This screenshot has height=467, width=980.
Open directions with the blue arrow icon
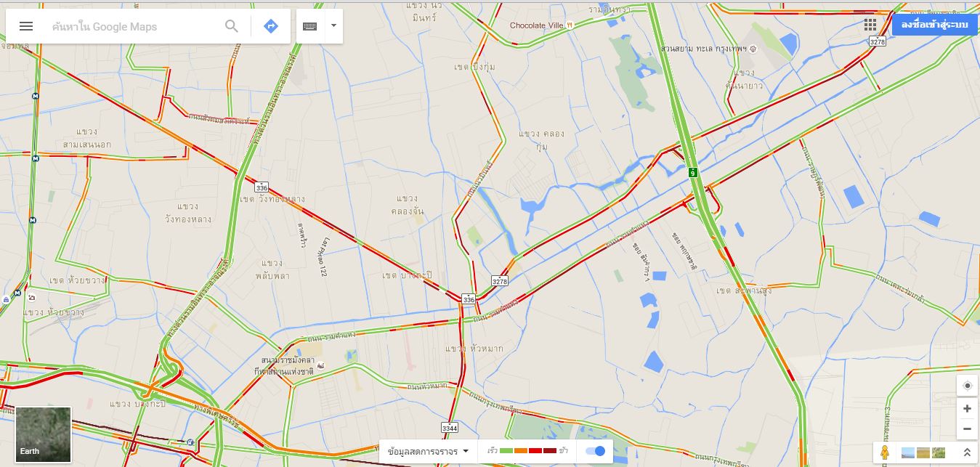[271, 26]
